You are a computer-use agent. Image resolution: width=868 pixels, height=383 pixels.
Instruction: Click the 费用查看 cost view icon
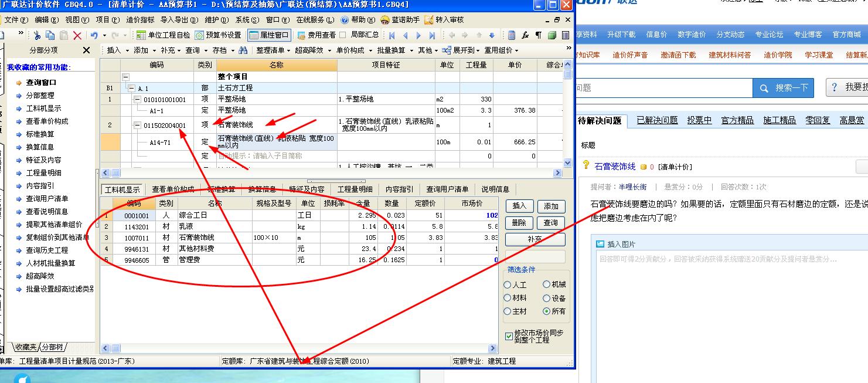click(x=302, y=35)
